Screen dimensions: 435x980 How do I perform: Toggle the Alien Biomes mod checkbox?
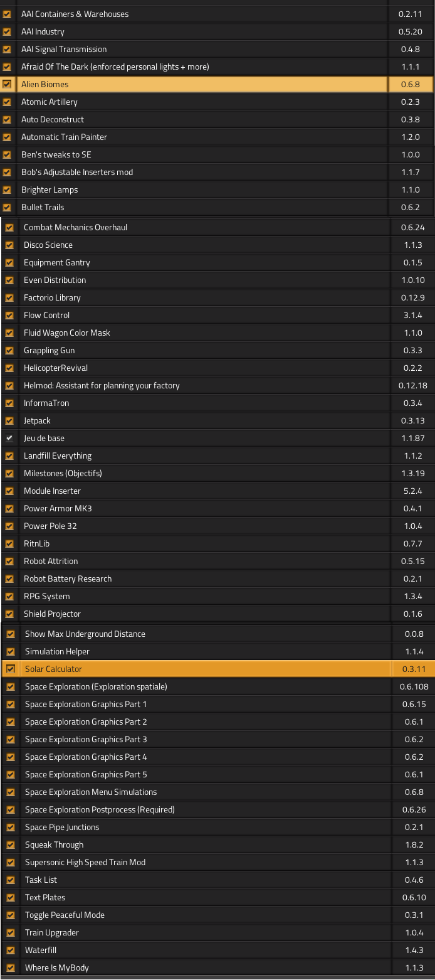point(7,84)
